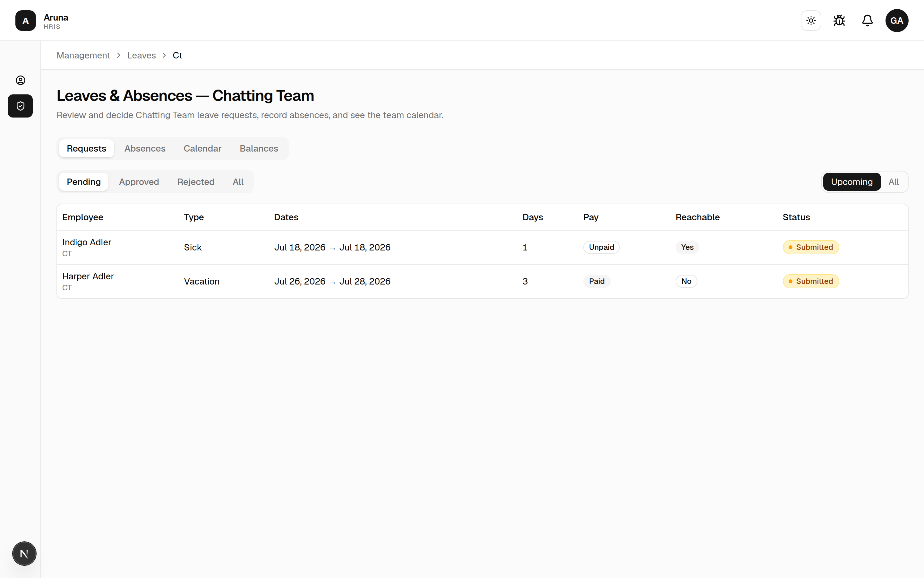Click Submitted status for Indigo Adler

[811, 247]
